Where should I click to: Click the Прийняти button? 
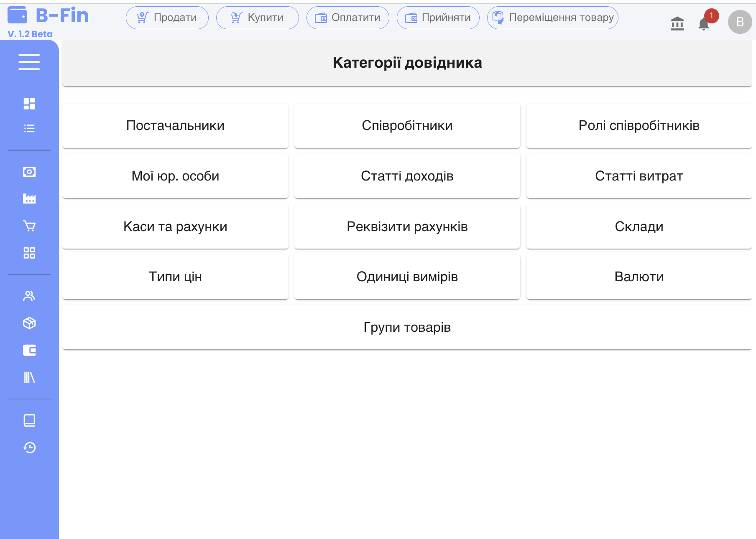point(438,18)
